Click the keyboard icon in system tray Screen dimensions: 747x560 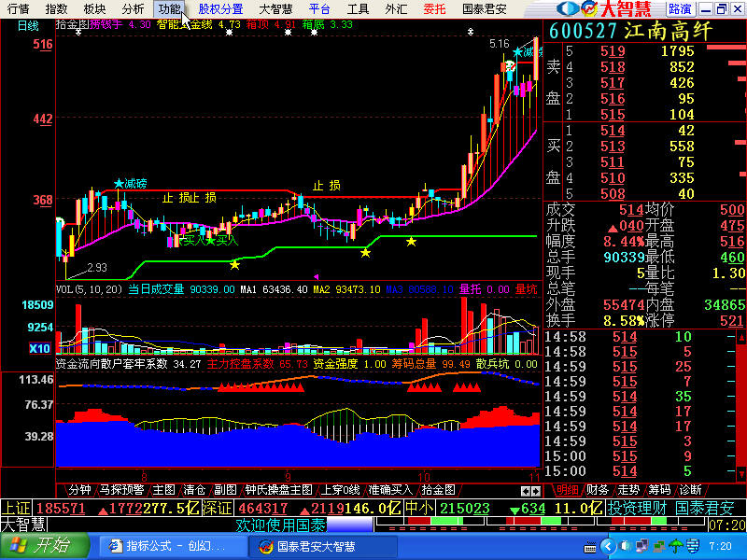pyautogui.click(x=590, y=546)
